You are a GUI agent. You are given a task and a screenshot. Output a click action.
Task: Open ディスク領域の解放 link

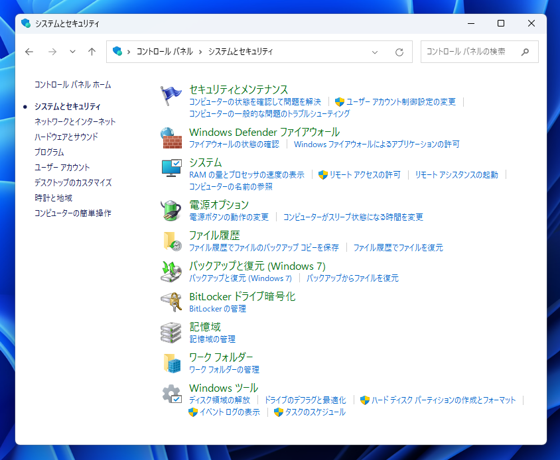220,400
